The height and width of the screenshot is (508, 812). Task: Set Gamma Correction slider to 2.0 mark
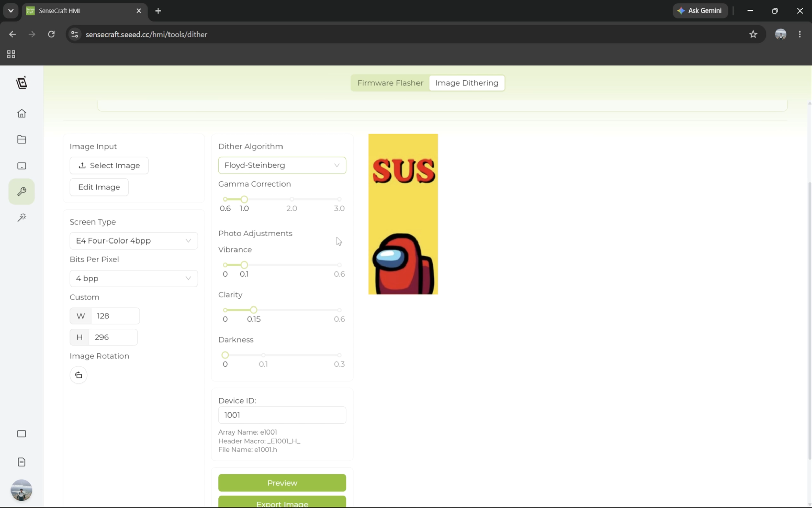click(292, 199)
